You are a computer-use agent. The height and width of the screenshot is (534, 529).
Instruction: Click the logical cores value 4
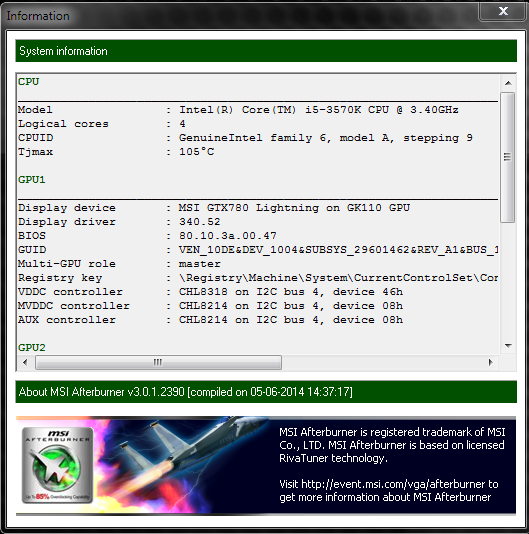(x=182, y=124)
